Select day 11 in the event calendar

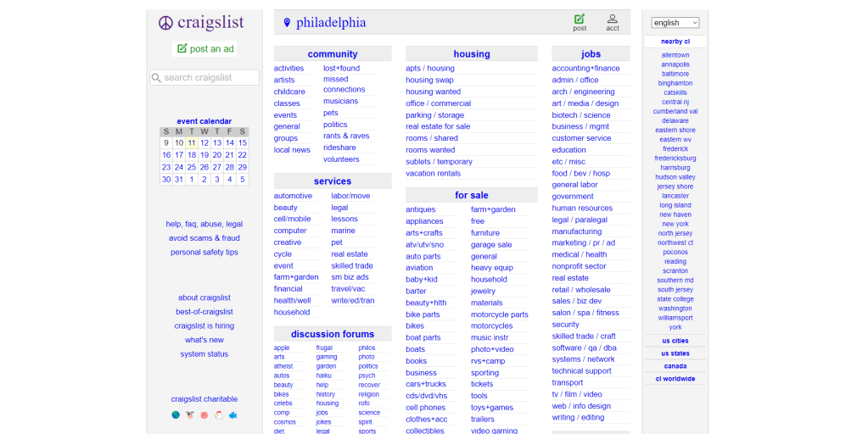(x=192, y=143)
